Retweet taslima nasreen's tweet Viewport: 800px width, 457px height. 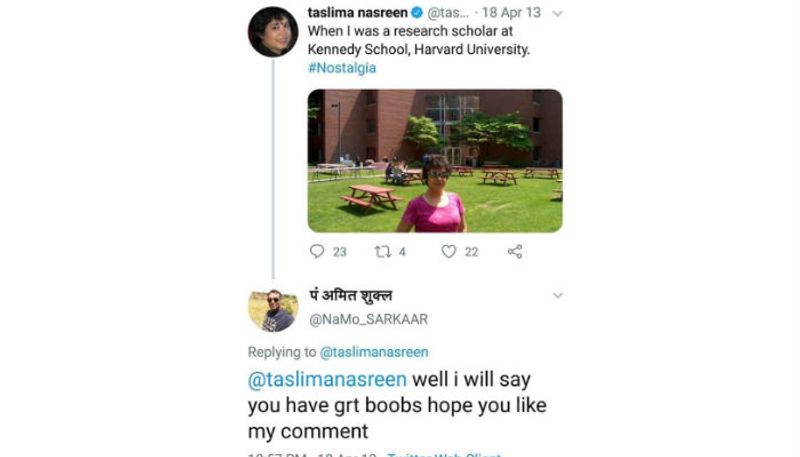point(382,251)
